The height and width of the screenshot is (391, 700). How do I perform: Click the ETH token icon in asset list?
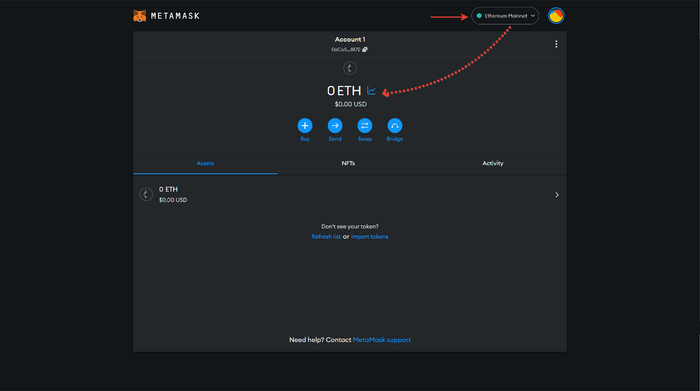tap(146, 194)
